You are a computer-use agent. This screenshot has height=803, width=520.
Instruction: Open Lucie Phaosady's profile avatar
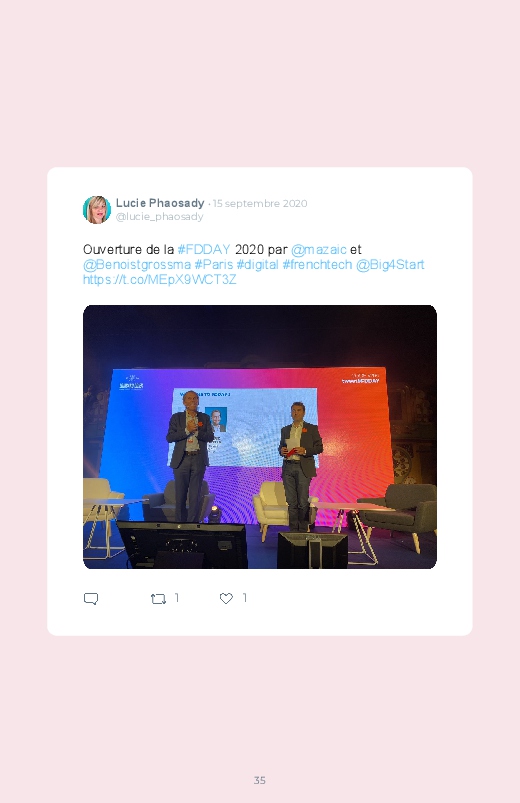(x=97, y=209)
